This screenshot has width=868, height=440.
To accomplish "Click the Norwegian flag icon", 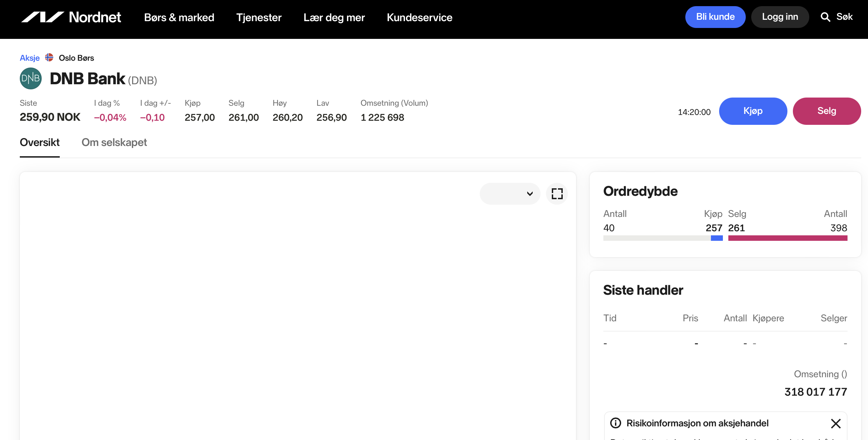I will [x=49, y=58].
